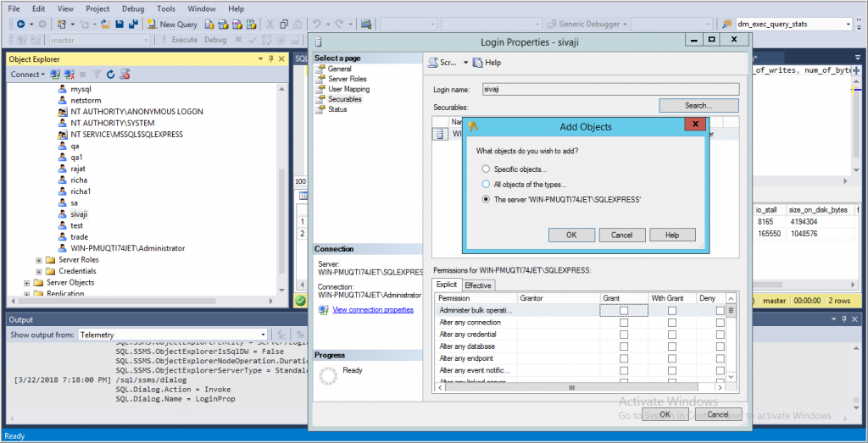Click the Save All icon
Image resolution: width=868 pixels, height=443 pixels.
133,25
